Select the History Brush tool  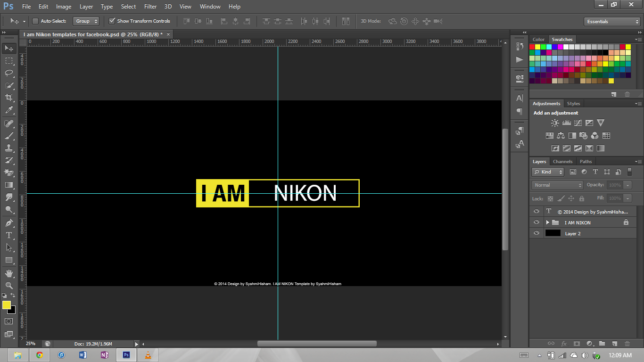(9, 160)
